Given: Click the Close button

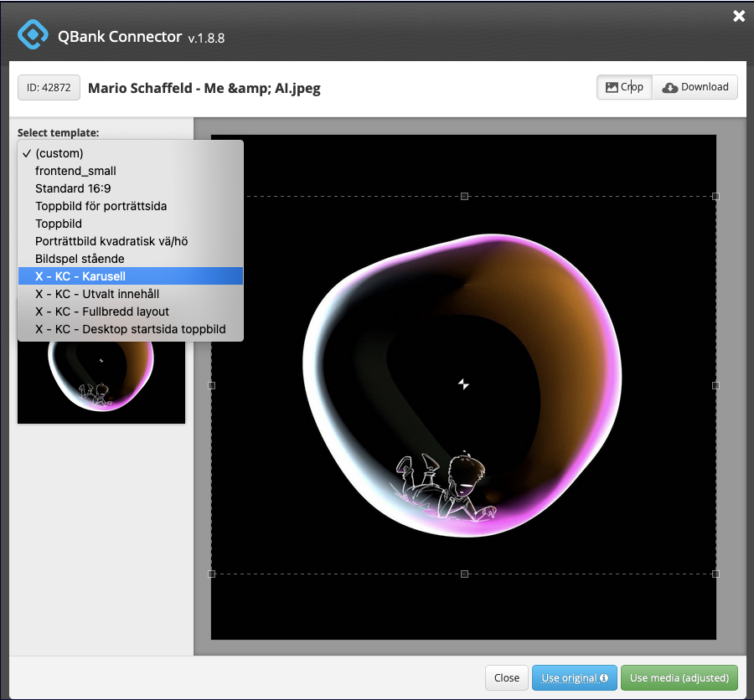Looking at the screenshot, I should point(506,677).
